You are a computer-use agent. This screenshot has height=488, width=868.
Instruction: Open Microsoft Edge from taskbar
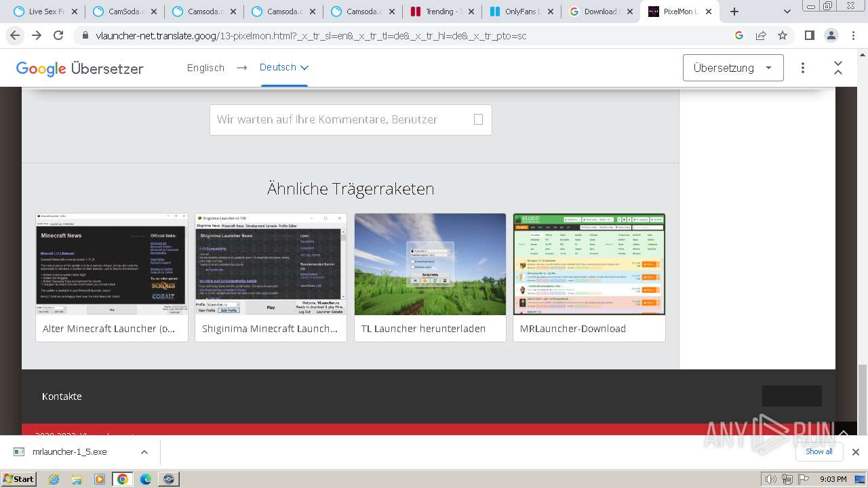pyautogui.click(x=146, y=479)
